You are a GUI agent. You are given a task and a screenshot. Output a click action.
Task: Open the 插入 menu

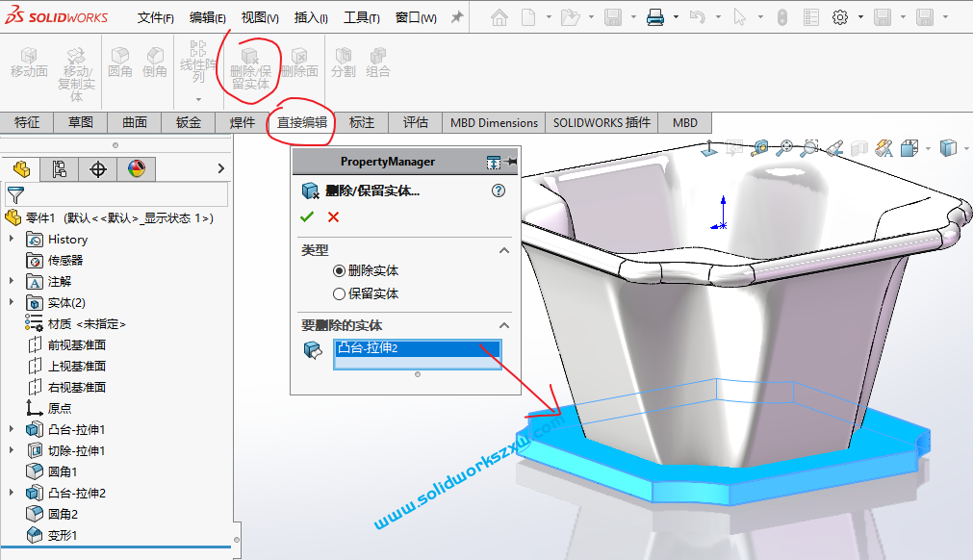(x=310, y=17)
